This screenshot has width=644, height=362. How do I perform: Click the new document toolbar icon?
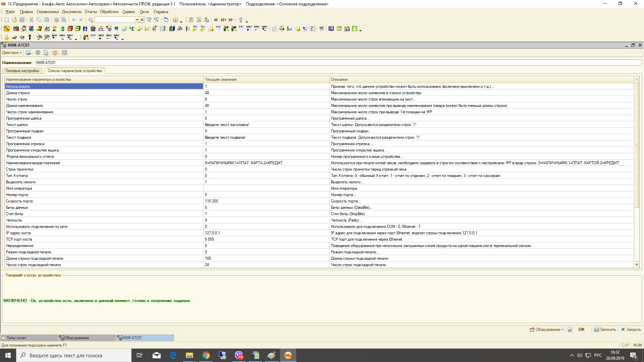coord(7,20)
